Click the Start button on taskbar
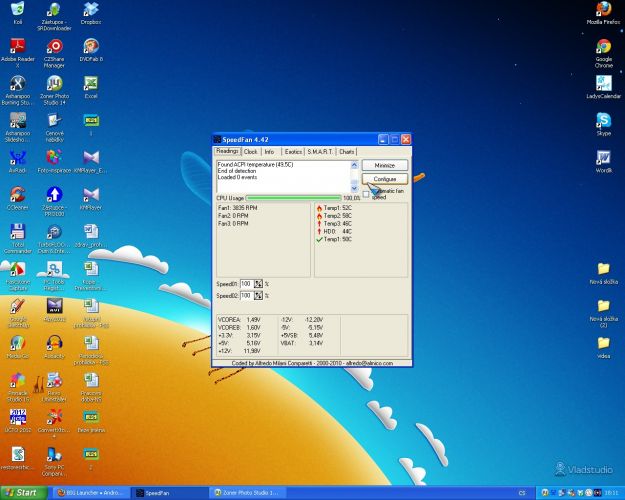The width and height of the screenshot is (625, 500). point(24,493)
